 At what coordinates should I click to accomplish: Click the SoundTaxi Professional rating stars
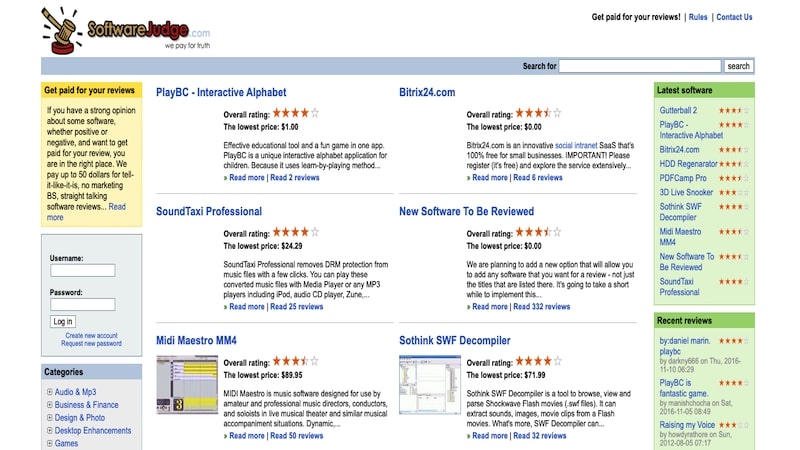295,232
